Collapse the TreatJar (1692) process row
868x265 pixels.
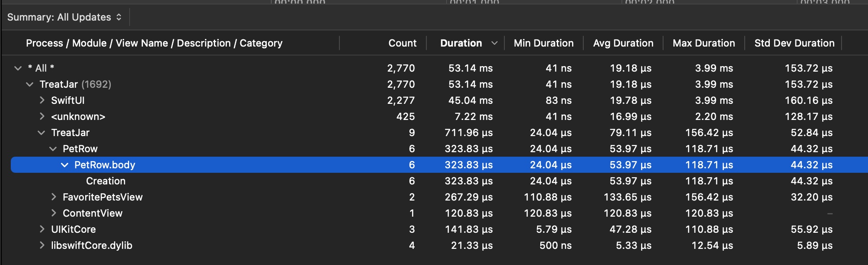point(30,84)
